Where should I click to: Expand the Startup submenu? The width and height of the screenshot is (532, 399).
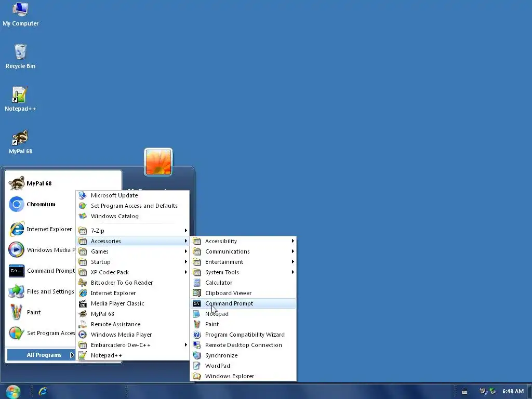pyautogui.click(x=132, y=262)
